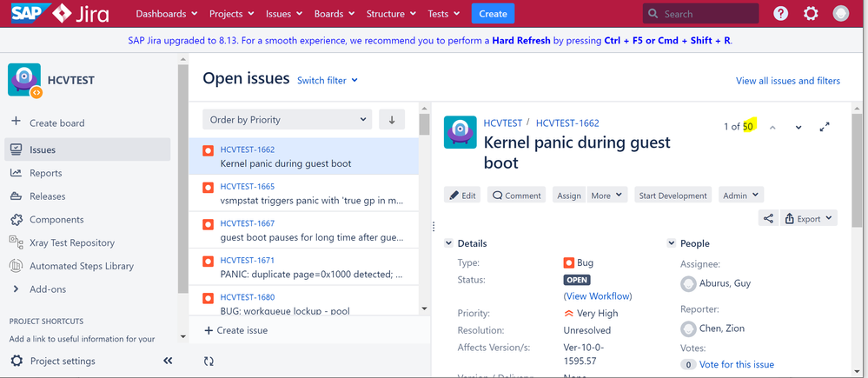Viewport: 868px width, 378px height.
Task: Click the Edit button
Action: [x=463, y=196]
